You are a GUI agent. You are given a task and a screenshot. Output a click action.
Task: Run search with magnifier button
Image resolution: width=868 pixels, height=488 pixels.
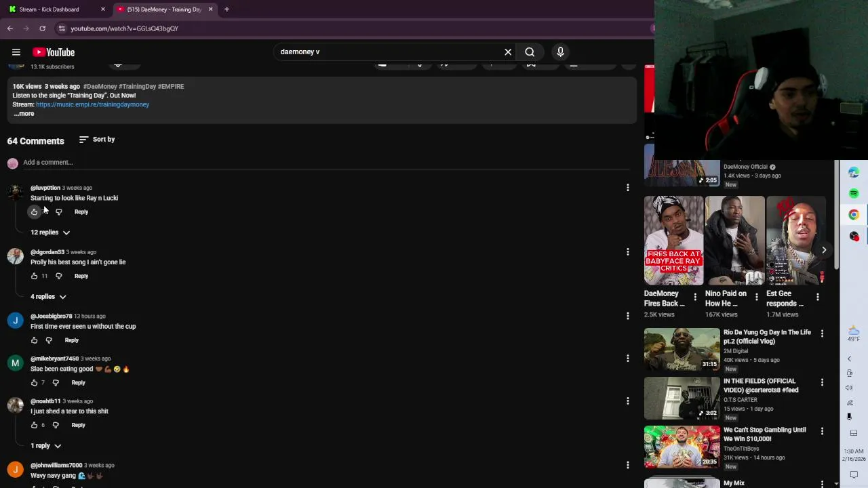click(x=530, y=52)
